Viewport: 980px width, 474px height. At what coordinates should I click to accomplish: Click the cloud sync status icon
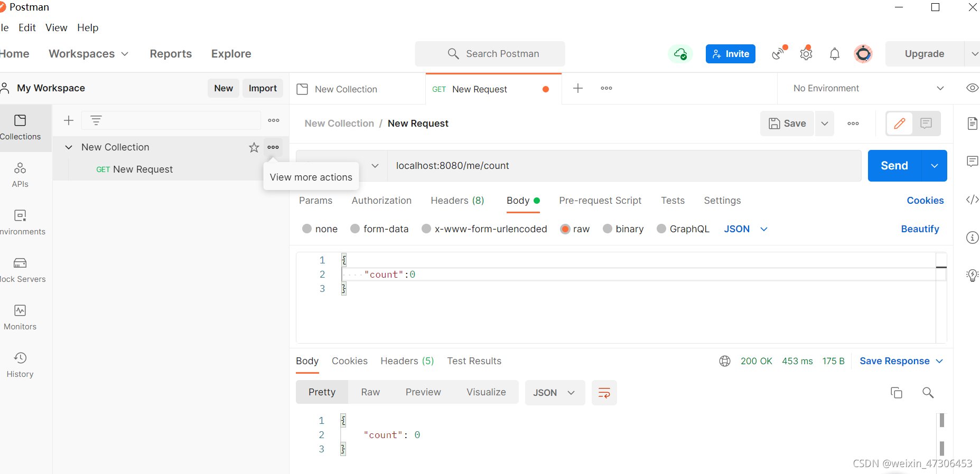pos(680,54)
